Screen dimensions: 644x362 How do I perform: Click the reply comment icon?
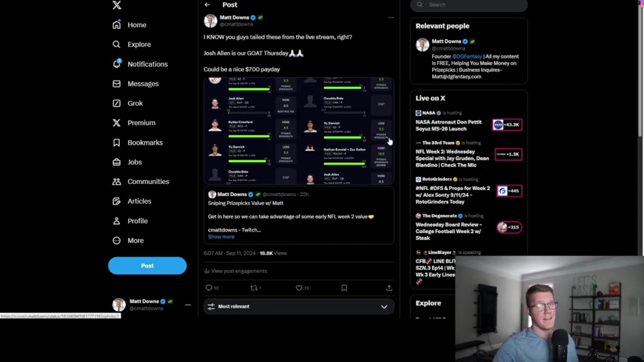pyautogui.click(x=209, y=287)
